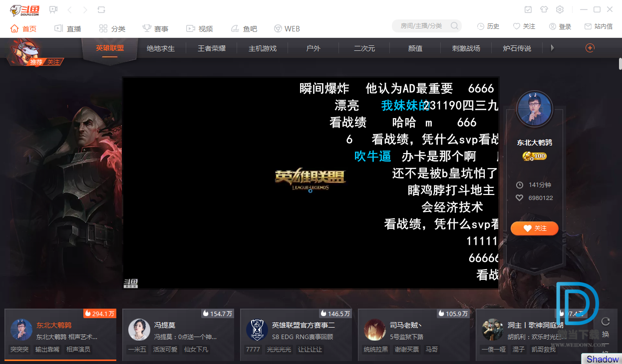Image resolution: width=622 pixels, height=364 pixels.
Task: Open 视频 video tab
Action: [x=200, y=29]
